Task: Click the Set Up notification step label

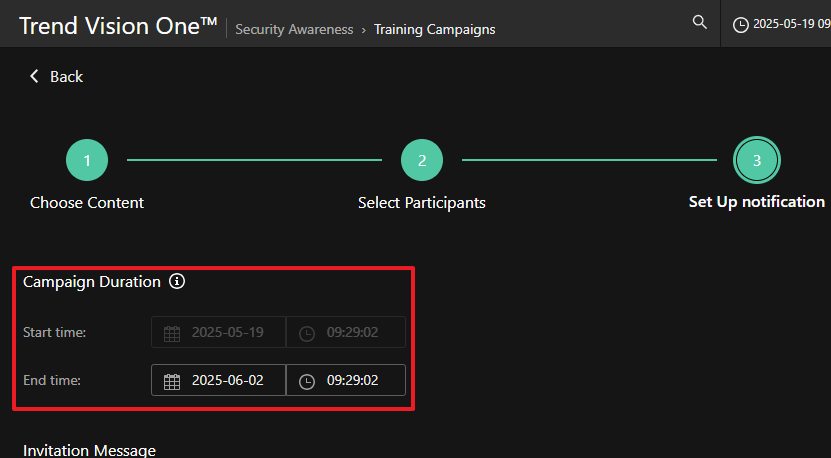Action: [x=756, y=202]
